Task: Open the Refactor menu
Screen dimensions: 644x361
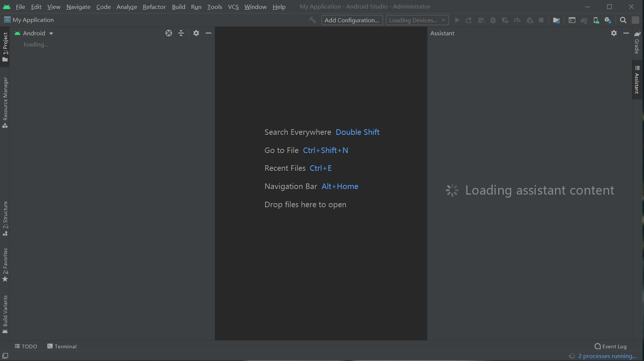Action: pos(154,7)
